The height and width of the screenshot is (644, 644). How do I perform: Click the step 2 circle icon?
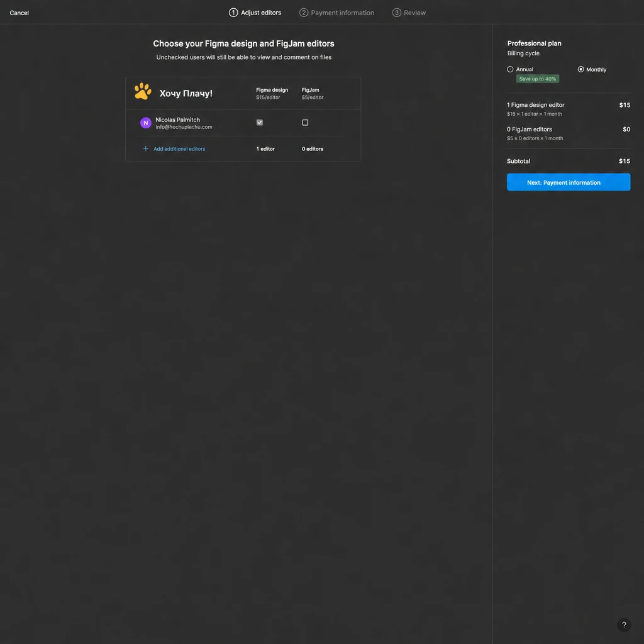(x=303, y=13)
